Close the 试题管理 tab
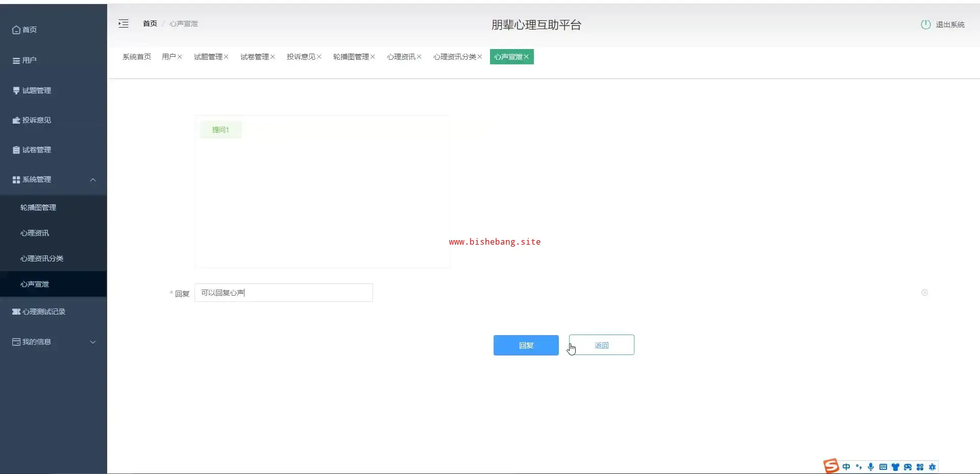 coord(226,57)
